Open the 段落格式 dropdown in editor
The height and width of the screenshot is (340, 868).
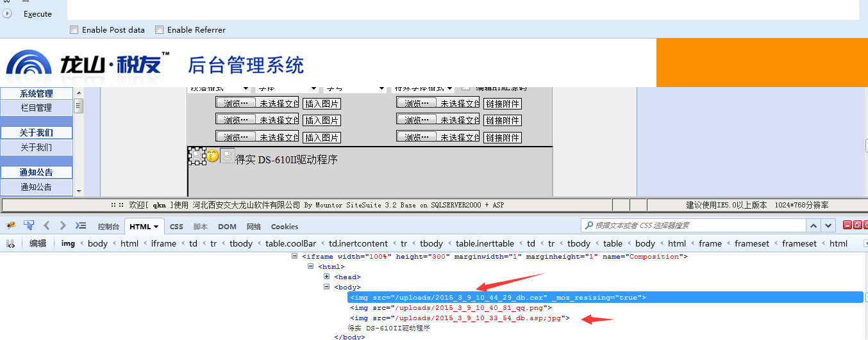(219, 88)
